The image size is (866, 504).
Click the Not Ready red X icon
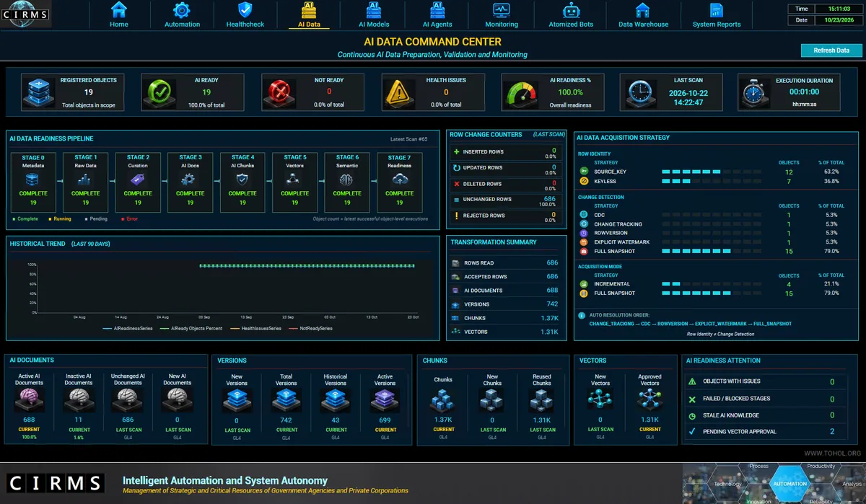(x=279, y=92)
